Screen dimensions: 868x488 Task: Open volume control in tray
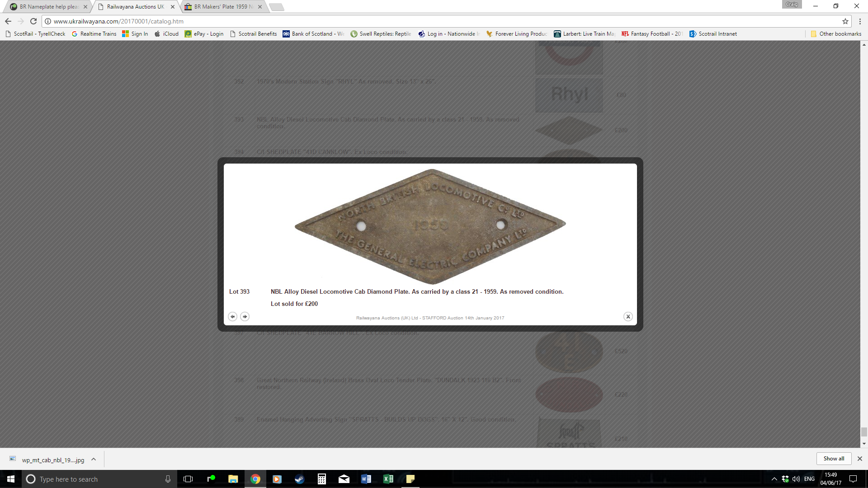pos(796,479)
